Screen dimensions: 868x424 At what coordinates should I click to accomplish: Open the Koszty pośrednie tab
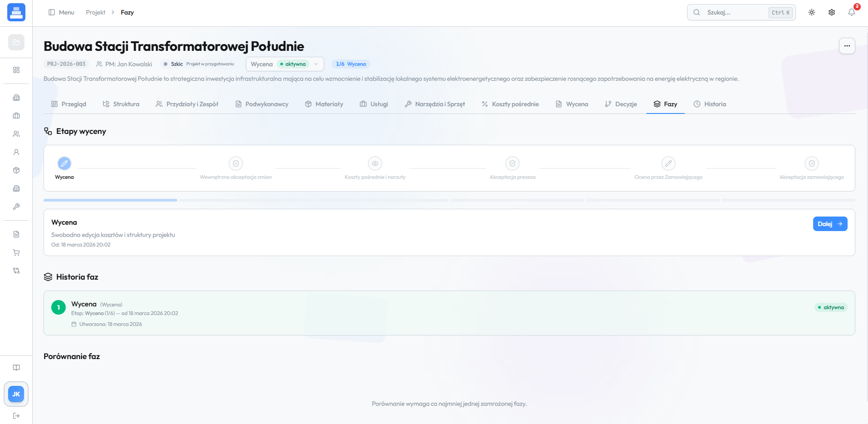510,104
